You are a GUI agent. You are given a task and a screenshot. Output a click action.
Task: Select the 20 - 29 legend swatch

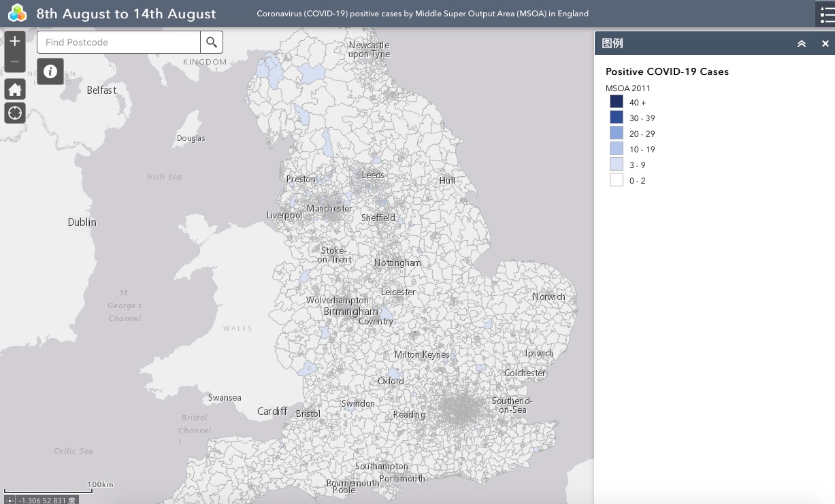(617, 133)
